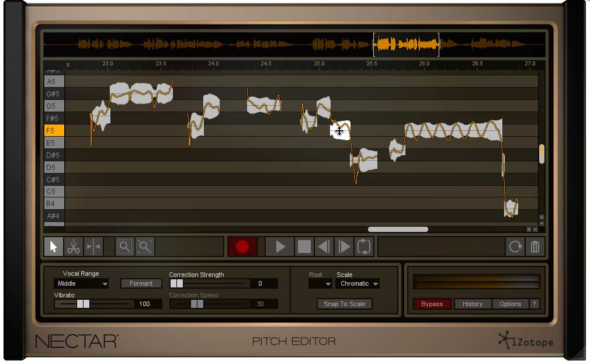Click the C5 piano key label
Screen dimensions: 590x364
[x=54, y=192]
